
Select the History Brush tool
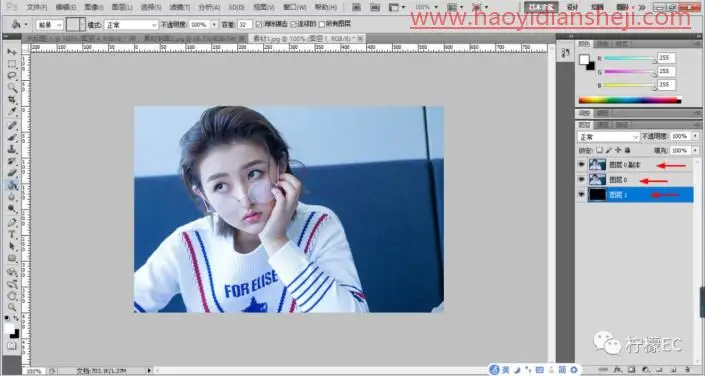point(12,161)
